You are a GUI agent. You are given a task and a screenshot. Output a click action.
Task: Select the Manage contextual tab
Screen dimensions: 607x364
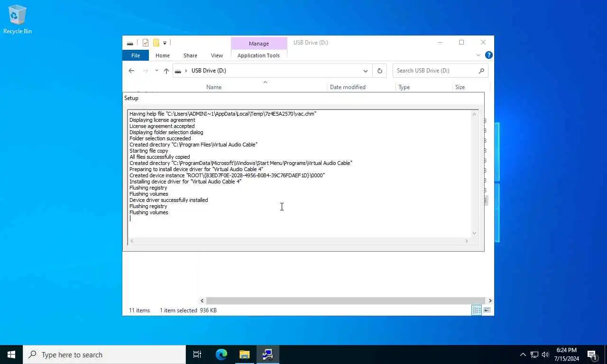click(x=259, y=43)
